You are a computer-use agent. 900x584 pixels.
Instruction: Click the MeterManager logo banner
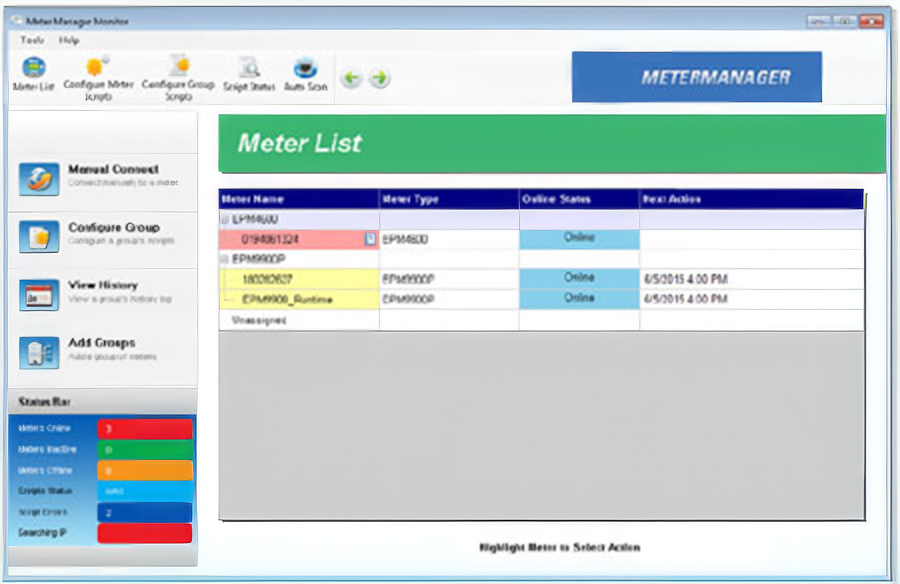(697, 77)
